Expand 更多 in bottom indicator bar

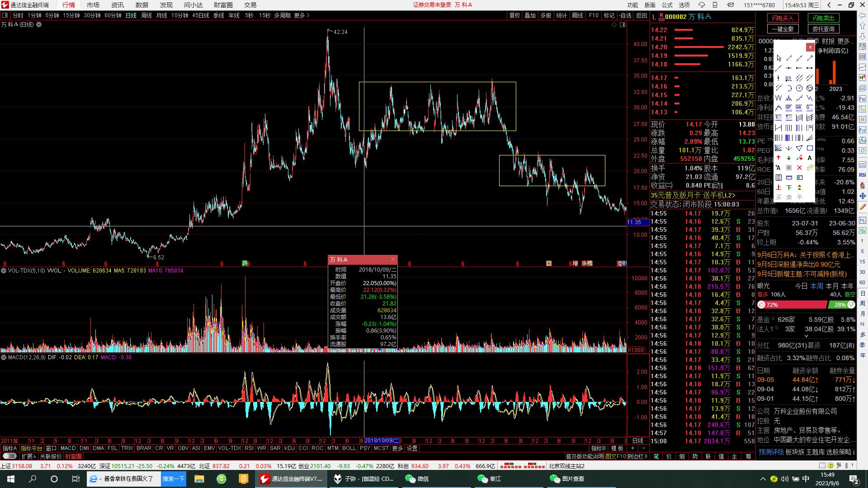tap(397, 448)
